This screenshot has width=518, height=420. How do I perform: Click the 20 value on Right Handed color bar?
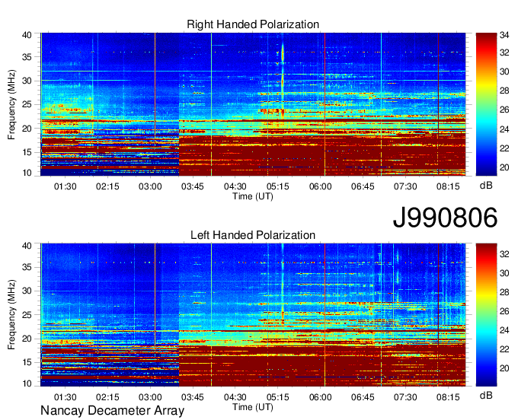504,167
